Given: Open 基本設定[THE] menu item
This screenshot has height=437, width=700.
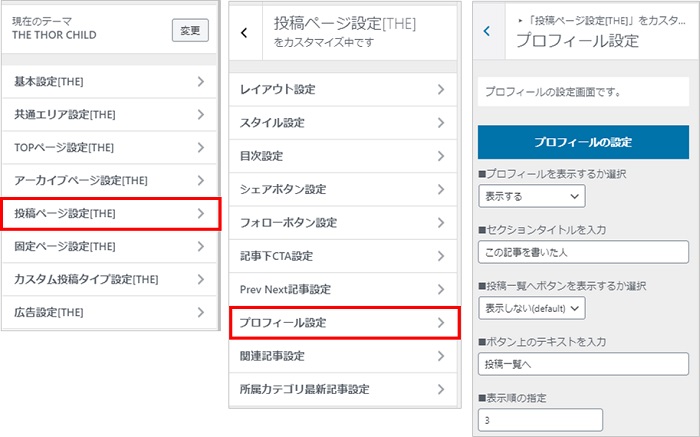Looking at the screenshot, I should click(108, 82).
